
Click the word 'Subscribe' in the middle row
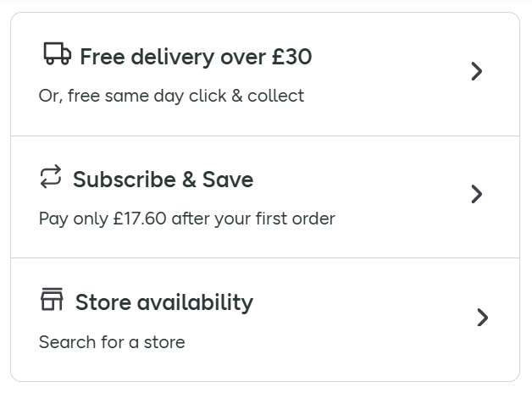point(124,180)
